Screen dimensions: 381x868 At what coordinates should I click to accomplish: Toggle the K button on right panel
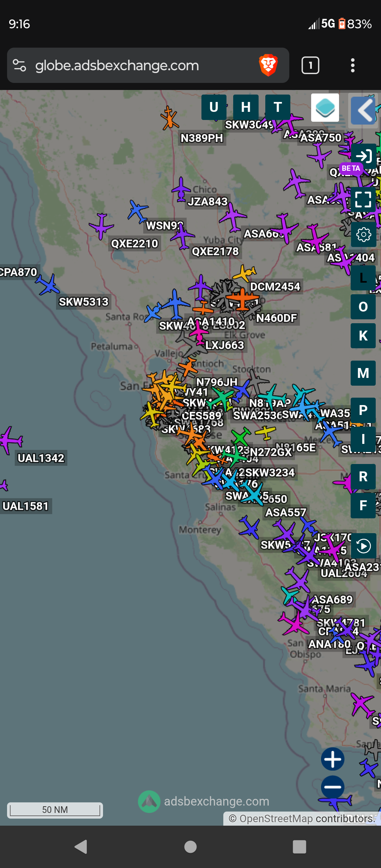[x=363, y=336]
